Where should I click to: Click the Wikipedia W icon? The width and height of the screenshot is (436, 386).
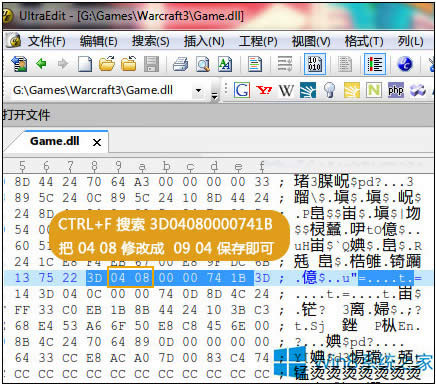(x=286, y=90)
